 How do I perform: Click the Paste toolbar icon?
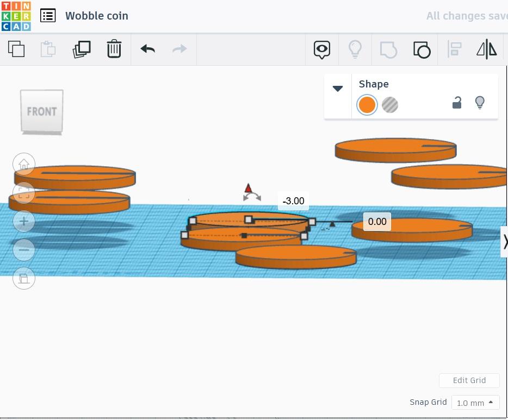pyautogui.click(x=48, y=49)
